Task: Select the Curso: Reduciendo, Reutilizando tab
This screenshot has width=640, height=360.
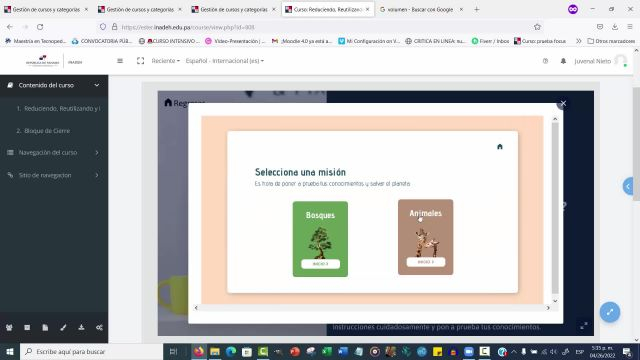Action: tap(327, 9)
